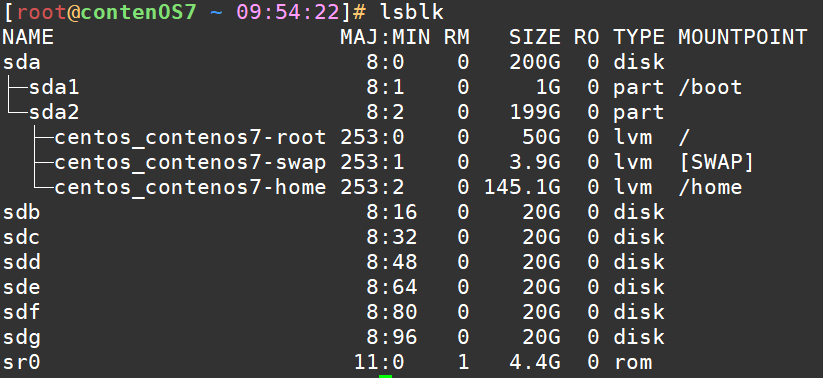This screenshot has width=823, height=378.
Task: Select the hostname contenOS7 in the prompt
Action: [x=138, y=12]
